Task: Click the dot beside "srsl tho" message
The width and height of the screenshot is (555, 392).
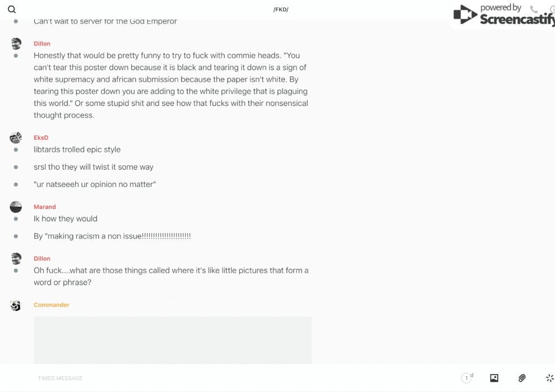Action: pos(16,167)
